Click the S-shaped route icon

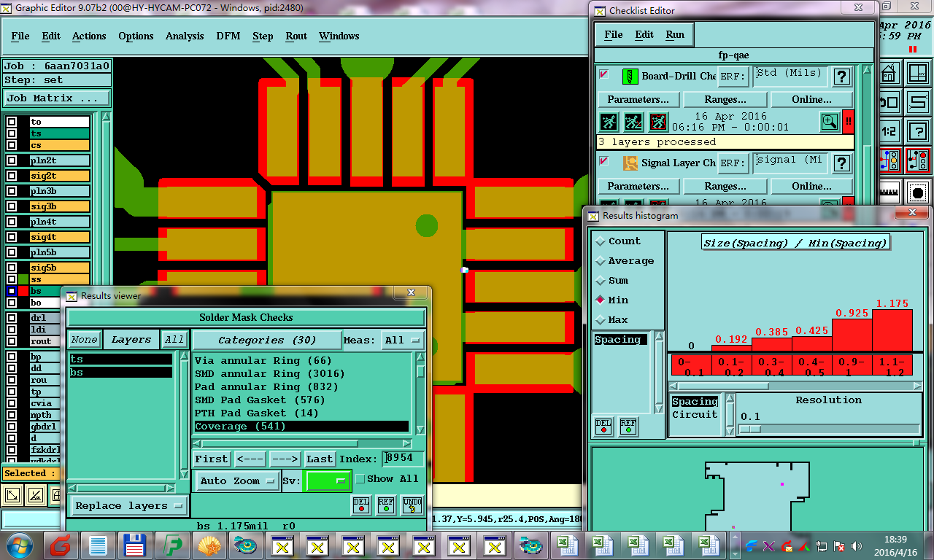click(917, 102)
